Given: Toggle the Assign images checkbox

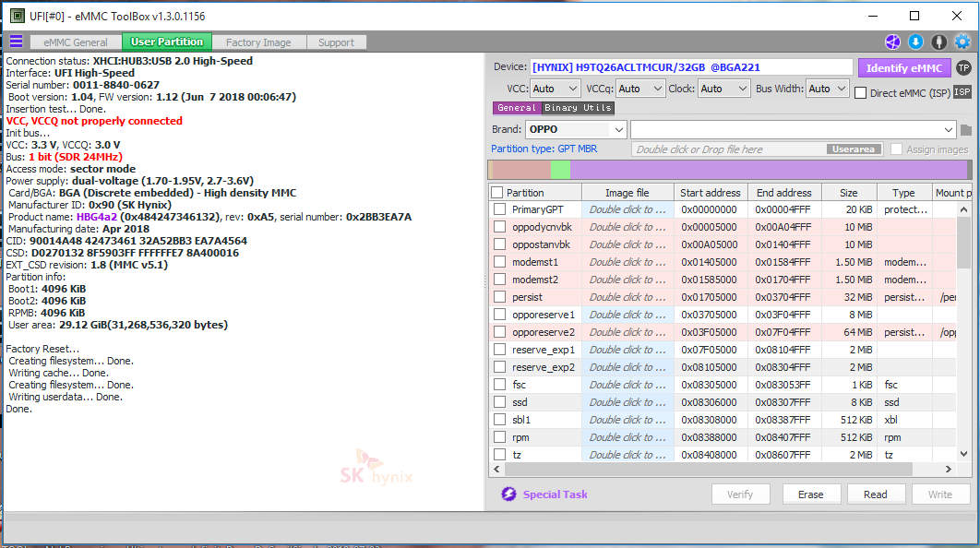Looking at the screenshot, I should click(x=896, y=149).
